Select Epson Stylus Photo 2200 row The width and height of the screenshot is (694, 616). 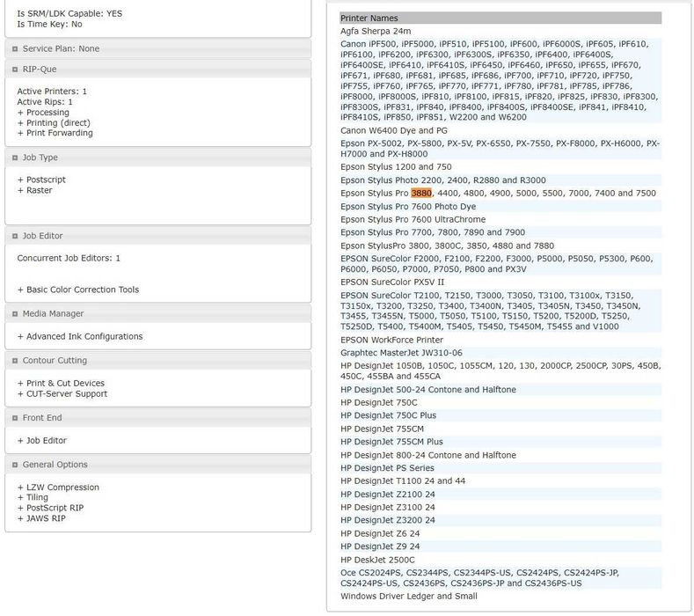pos(500,180)
